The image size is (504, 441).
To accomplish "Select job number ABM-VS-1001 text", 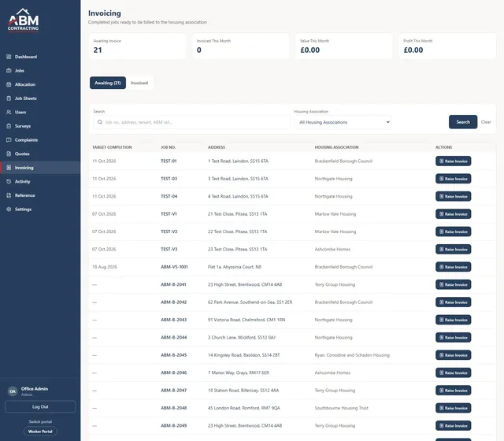I will [x=174, y=267].
